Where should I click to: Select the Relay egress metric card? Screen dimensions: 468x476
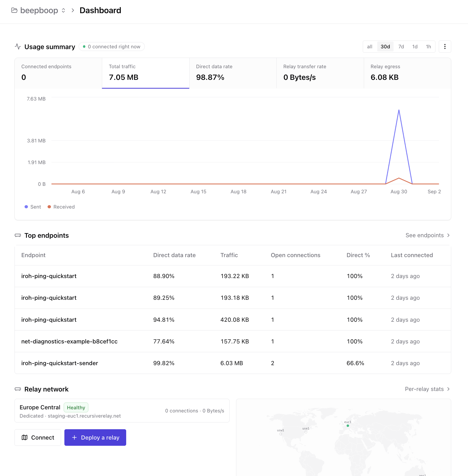(407, 73)
